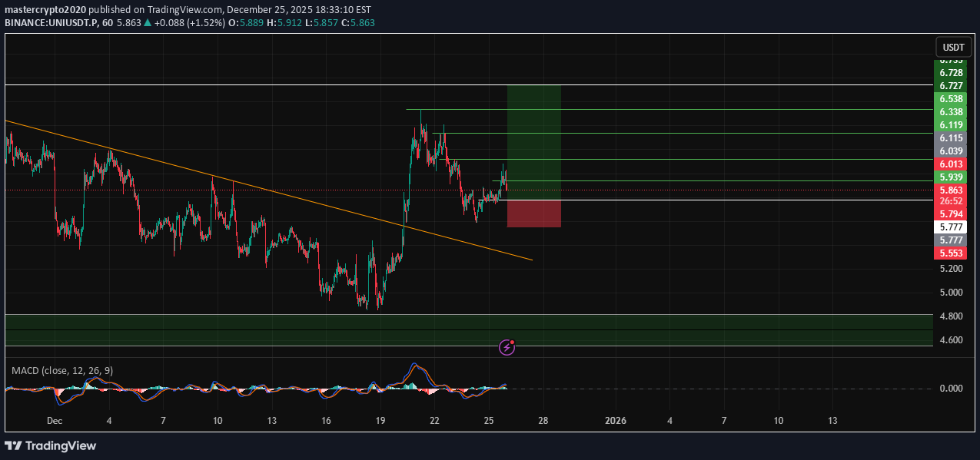Click the MACD (close, 12, 26, 9) indicator label
This screenshot has height=460, width=980.
pyautogui.click(x=62, y=370)
